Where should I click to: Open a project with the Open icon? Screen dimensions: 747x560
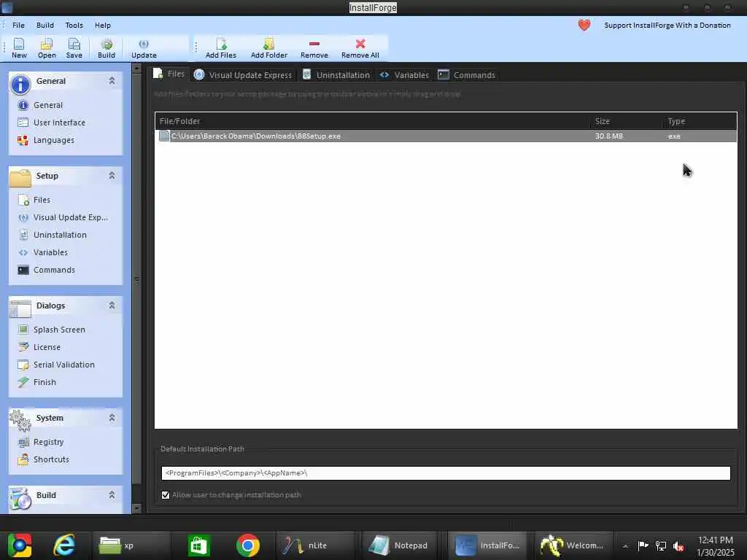click(47, 48)
